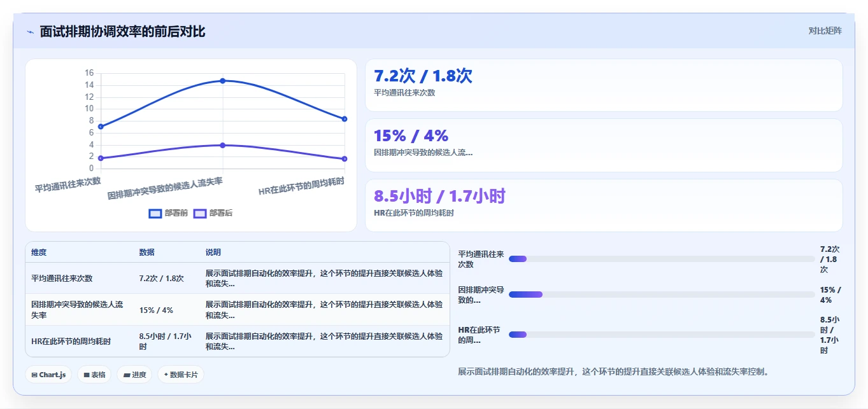Click chart axis label HR在此环节的周均耗时
The height and width of the screenshot is (409, 868).
point(302,186)
